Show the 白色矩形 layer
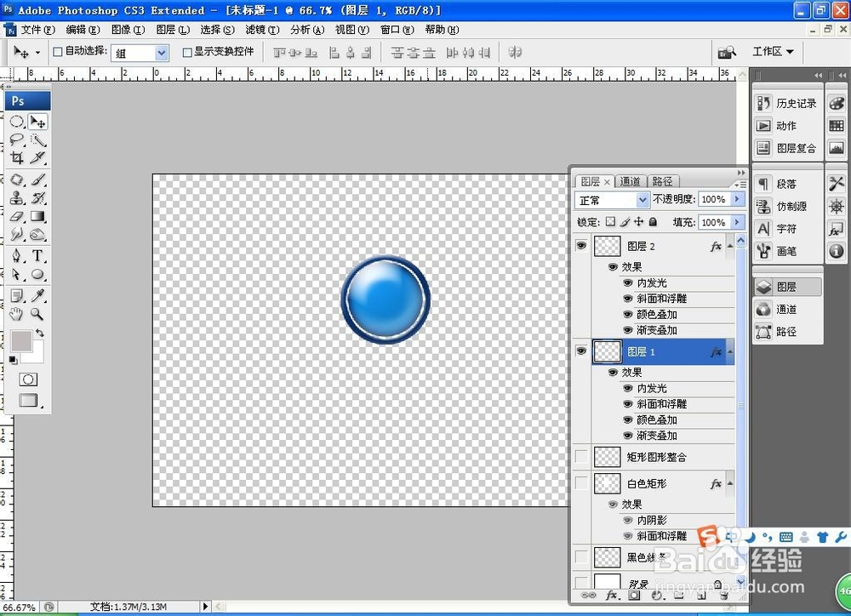Screen dimensions: 851x616 pyautogui.click(x=581, y=483)
